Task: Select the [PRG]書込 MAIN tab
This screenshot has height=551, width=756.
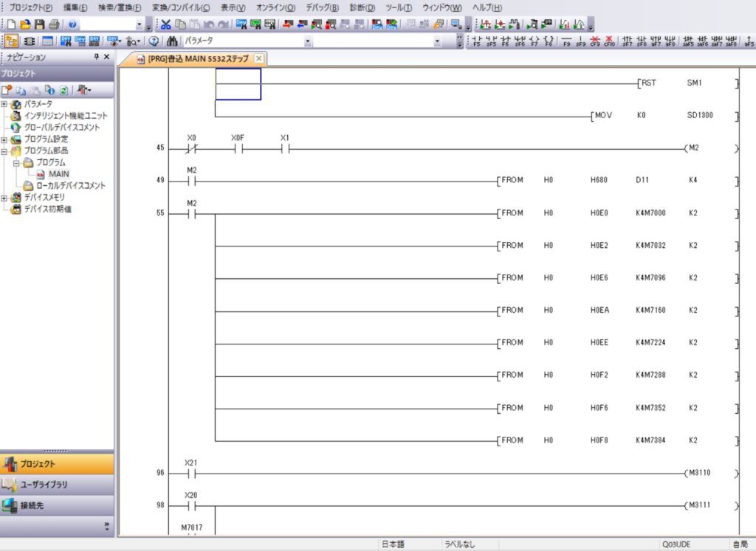Action: (197, 59)
